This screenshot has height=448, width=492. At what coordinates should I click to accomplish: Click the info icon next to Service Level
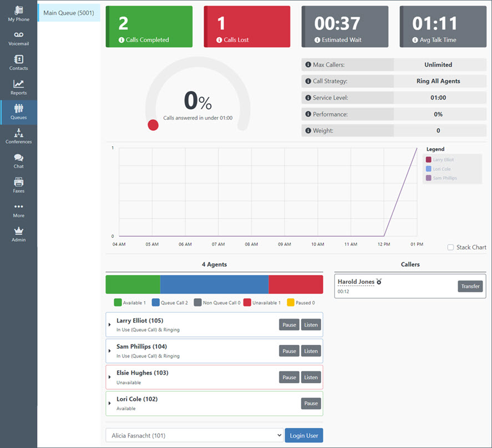[308, 98]
